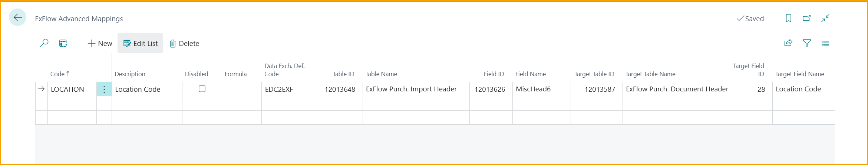
Task: Collapse the page with diagonal arrows icon
Action: click(x=825, y=18)
